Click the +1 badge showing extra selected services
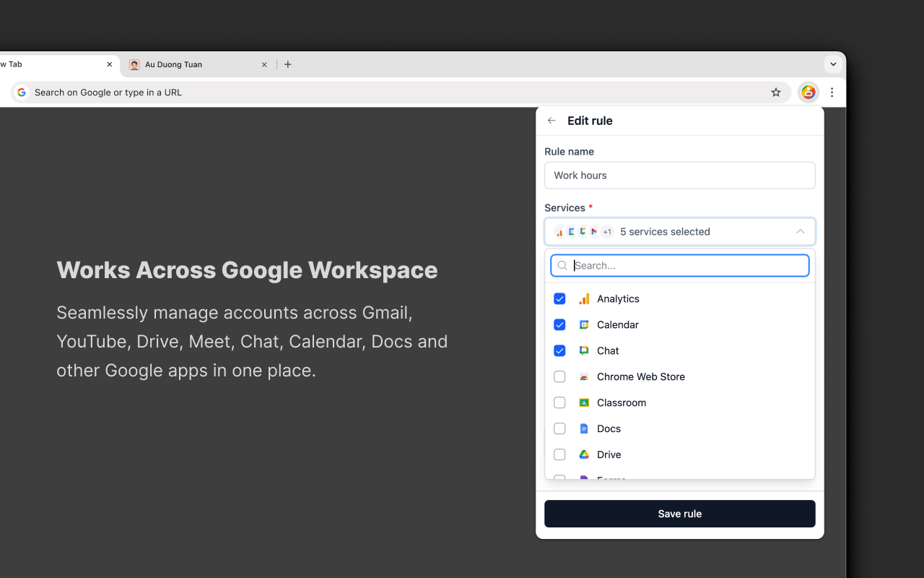 pos(606,231)
